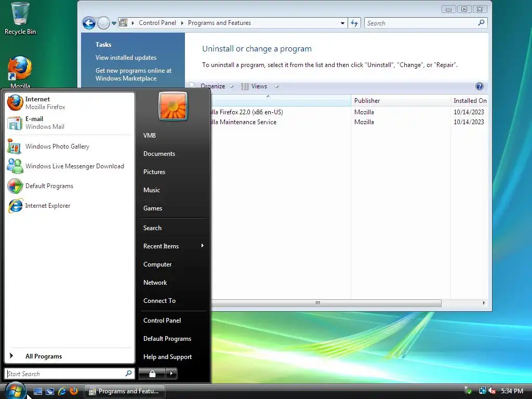Click the search magnifier in Start Search box
532x399 pixels.
click(129, 374)
